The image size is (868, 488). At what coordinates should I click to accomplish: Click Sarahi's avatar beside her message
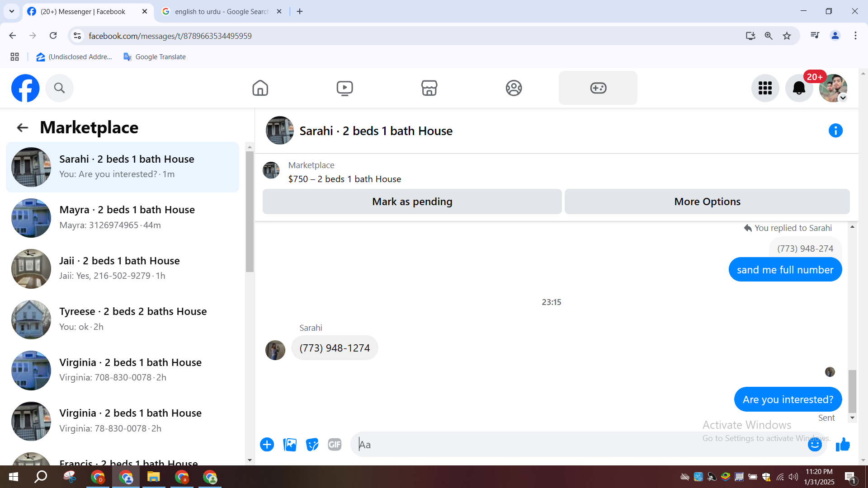pyautogui.click(x=275, y=350)
